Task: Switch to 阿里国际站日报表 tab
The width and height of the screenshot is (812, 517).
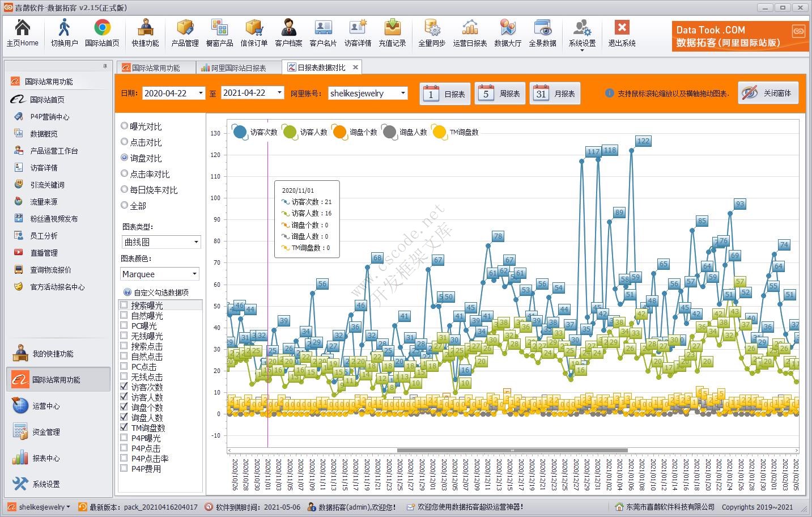Action: [239, 67]
